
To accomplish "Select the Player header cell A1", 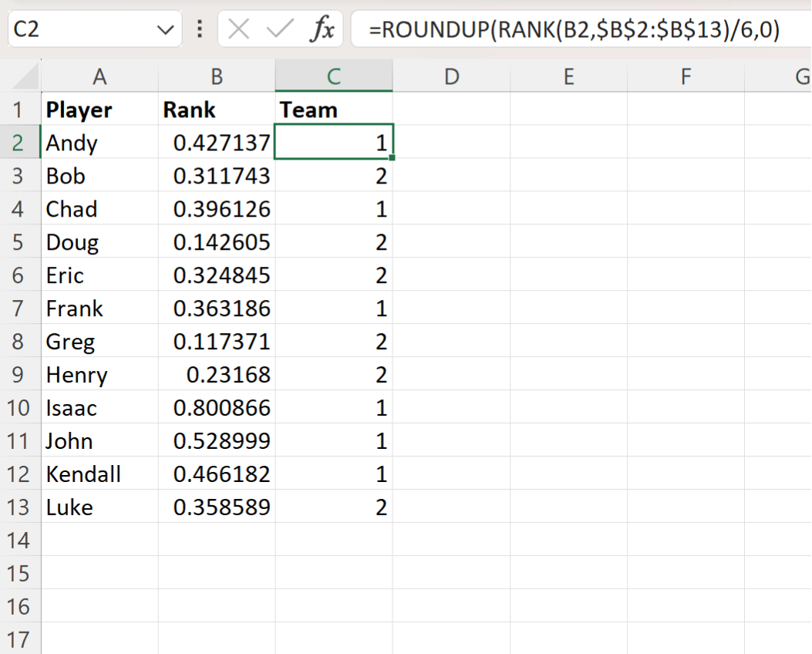I will click(x=100, y=110).
